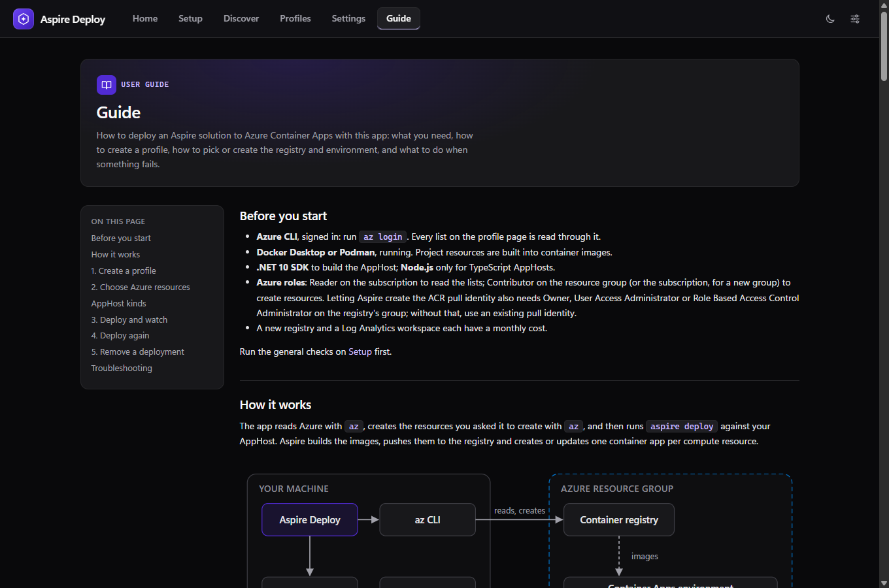Image resolution: width=889 pixels, height=588 pixels.
Task: Jump to '3. Deploy and watch'
Action: point(129,320)
